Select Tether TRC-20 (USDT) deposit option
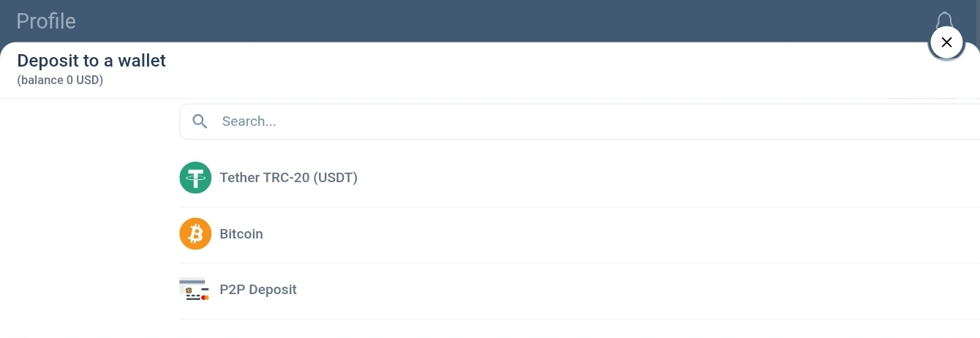The width and height of the screenshot is (980, 338). pyautogui.click(x=579, y=178)
